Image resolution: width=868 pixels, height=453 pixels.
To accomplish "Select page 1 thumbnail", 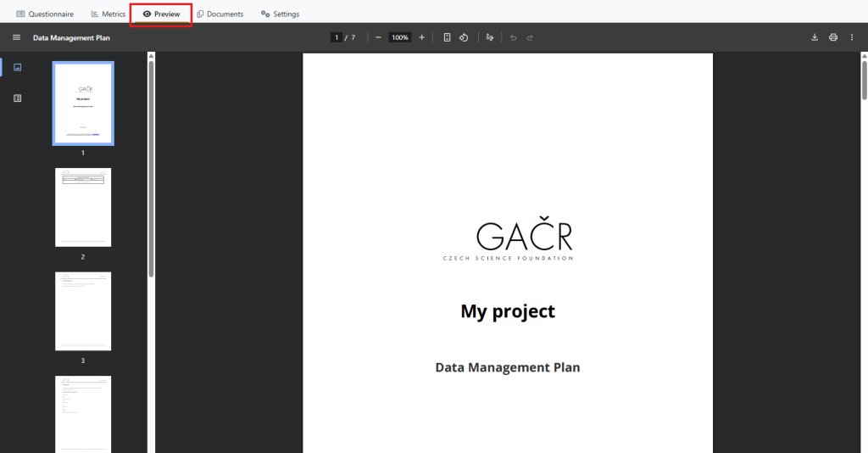I will tap(83, 103).
